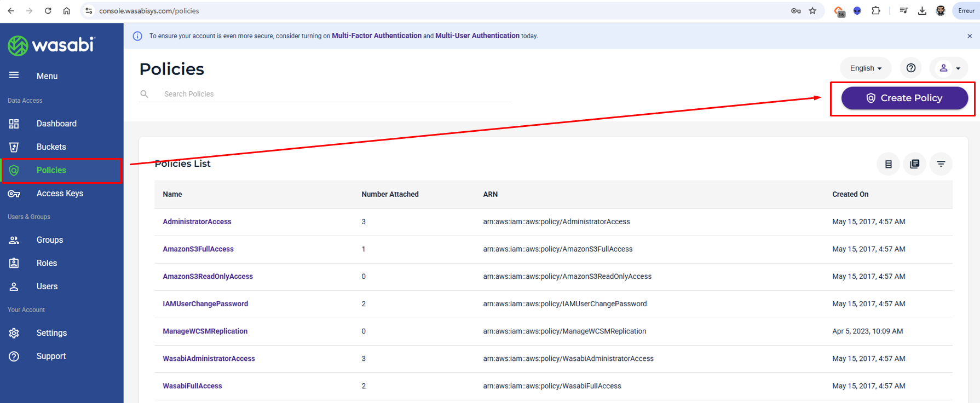Screen dimensions: 980x403
Task: Open Settings from the sidebar
Action: tap(51, 333)
